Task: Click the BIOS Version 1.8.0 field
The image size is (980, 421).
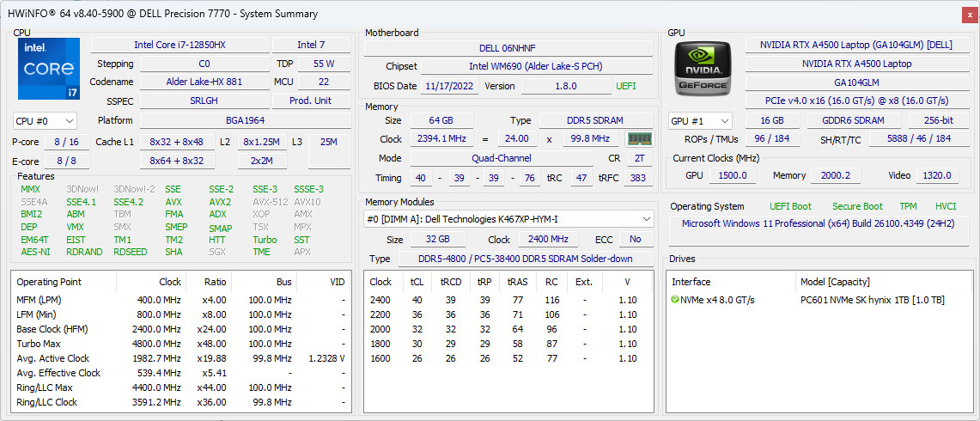Action: click(566, 86)
